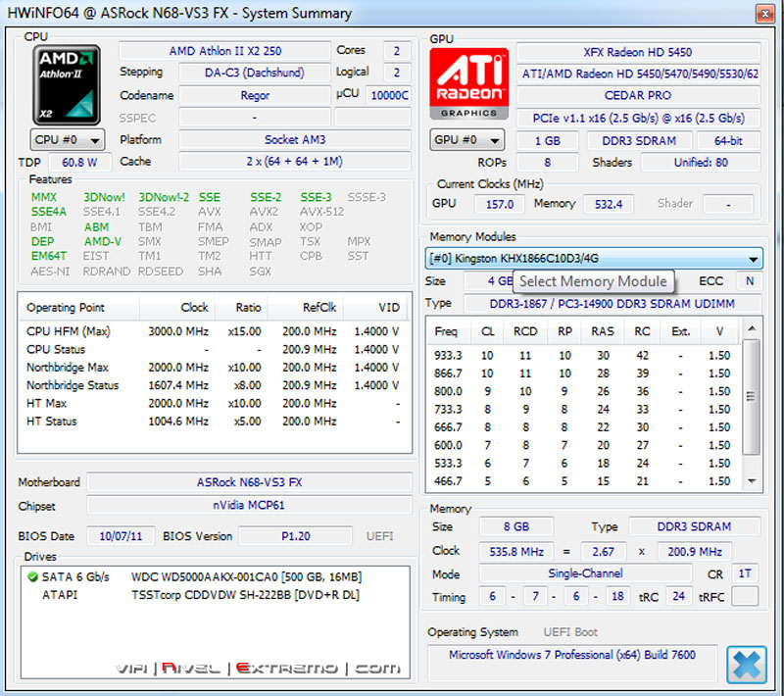The width and height of the screenshot is (784, 696).
Task: Close the summary with the blue X button
Action: point(747,665)
